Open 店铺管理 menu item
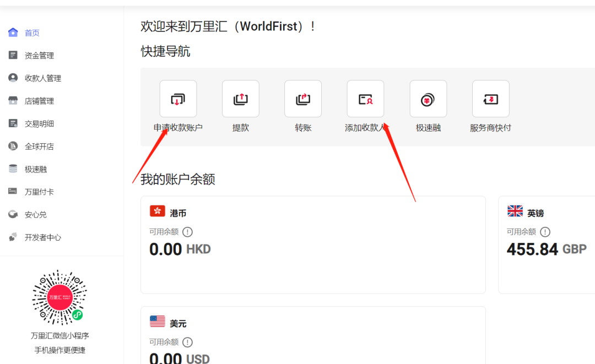The height and width of the screenshot is (364, 595). pos(39,101)
